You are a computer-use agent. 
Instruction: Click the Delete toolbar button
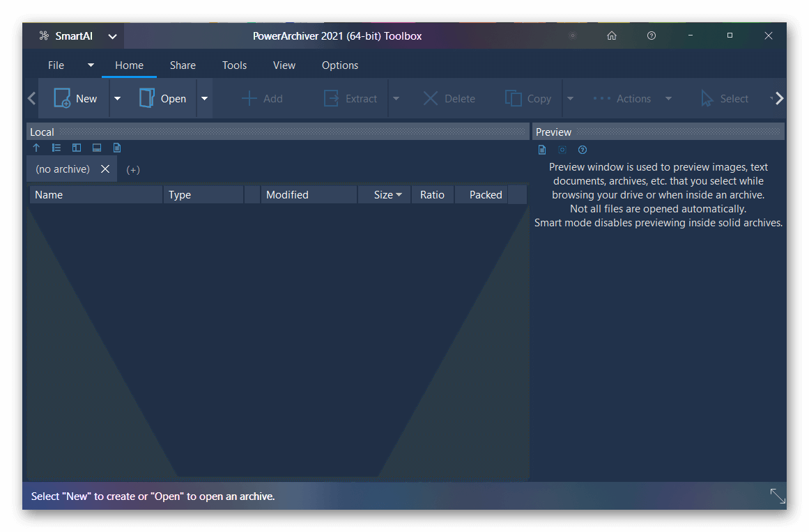click(x=449, y=98)
